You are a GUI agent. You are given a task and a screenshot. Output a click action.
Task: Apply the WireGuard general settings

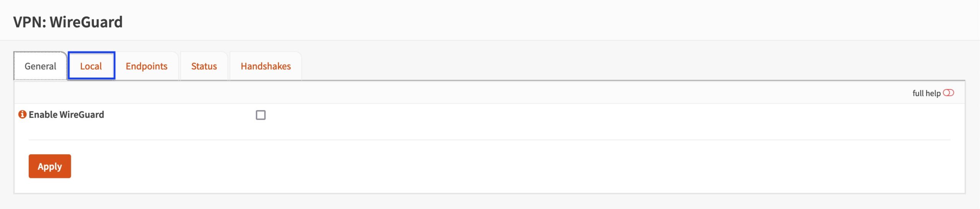(x=50, y=166)
